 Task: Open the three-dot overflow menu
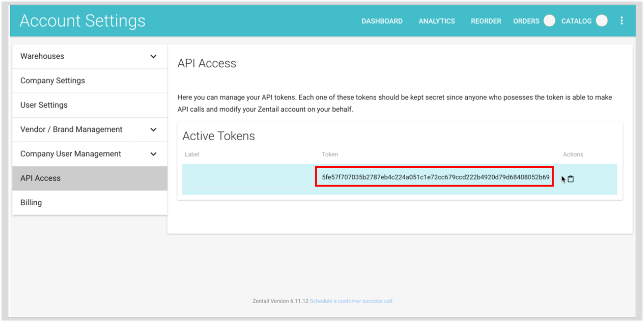(x=622, y=21)
